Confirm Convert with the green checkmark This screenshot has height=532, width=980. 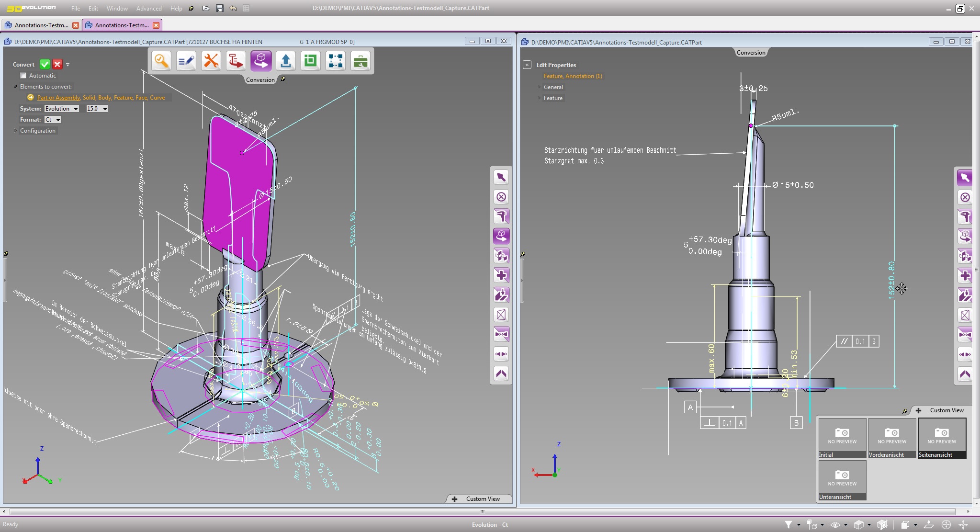(45, 64)
